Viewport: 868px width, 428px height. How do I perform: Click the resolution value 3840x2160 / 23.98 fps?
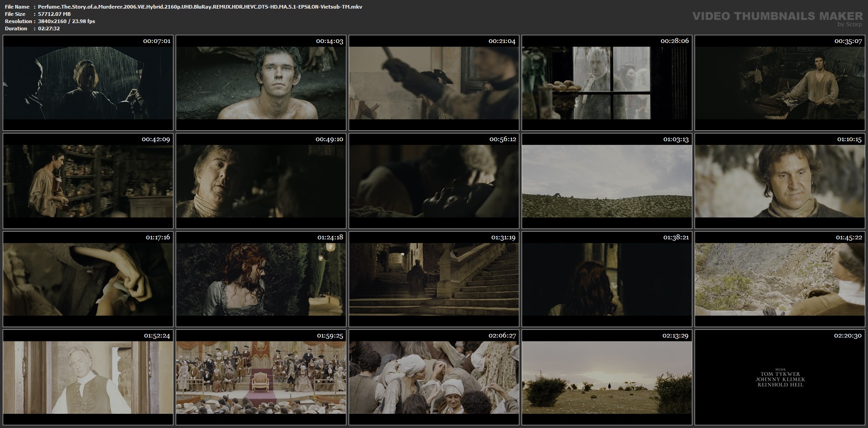(67, 21)
